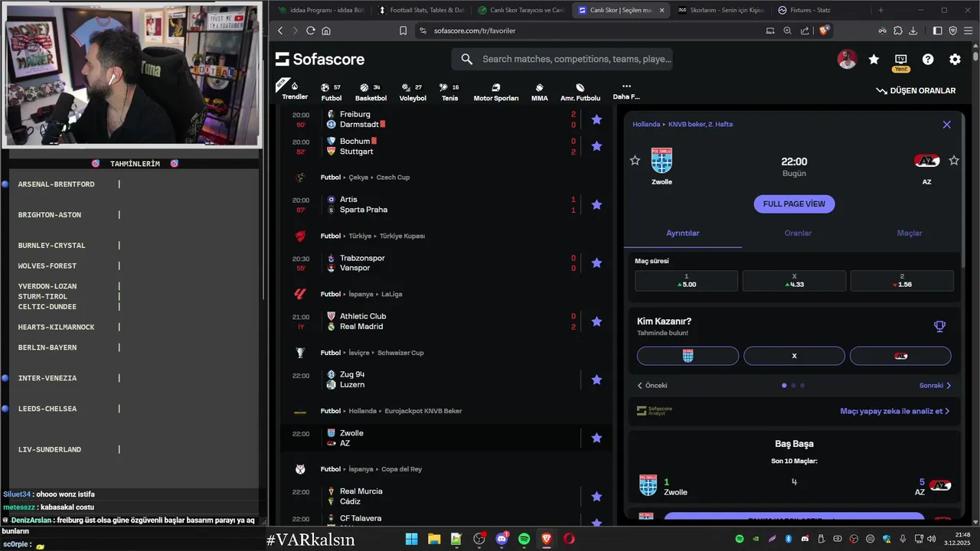Open browser downloads
This screenshot has height=551, width=980.
coord(914,31)
